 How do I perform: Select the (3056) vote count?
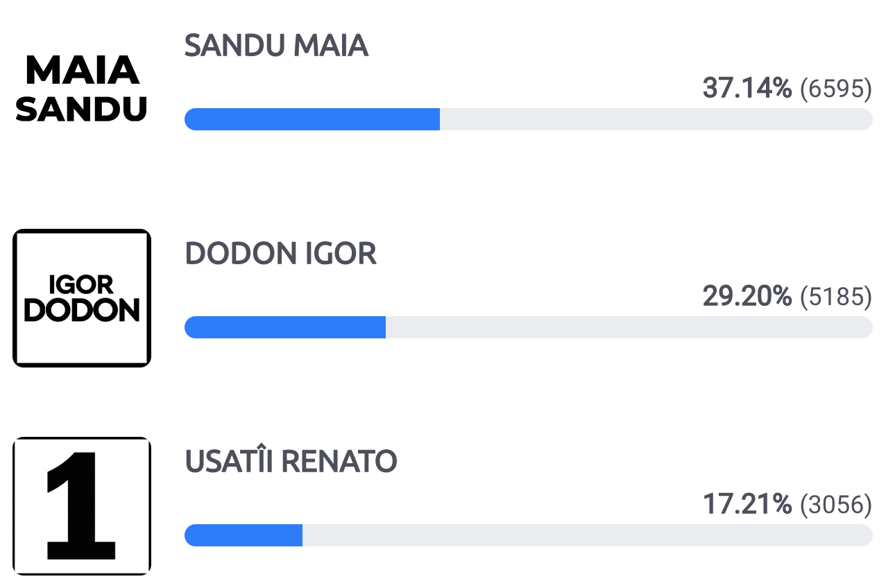pos(835,505)
